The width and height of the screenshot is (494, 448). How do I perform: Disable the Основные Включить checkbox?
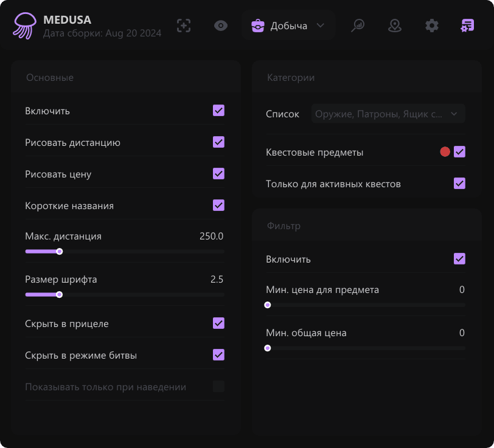tap(218, 111)
